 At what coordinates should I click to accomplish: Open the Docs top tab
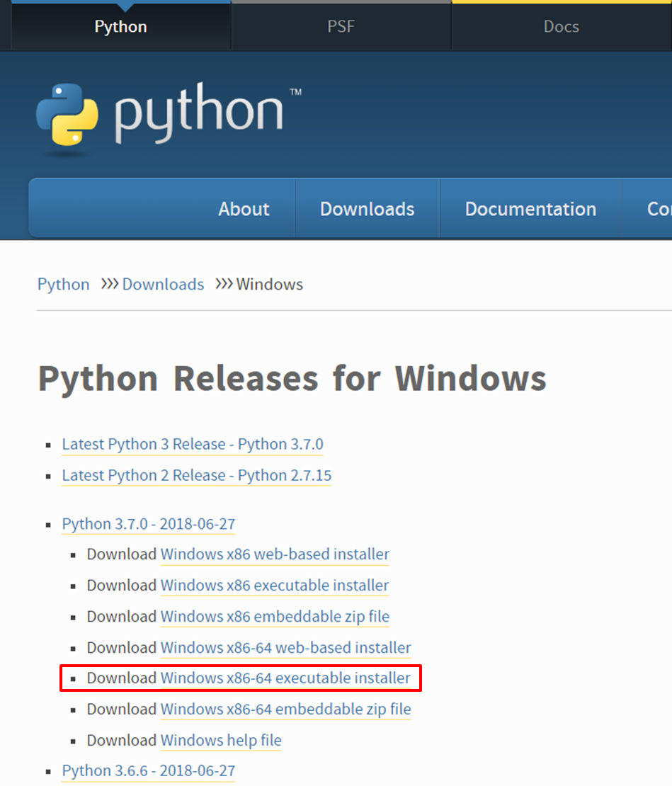pos(561,27)
